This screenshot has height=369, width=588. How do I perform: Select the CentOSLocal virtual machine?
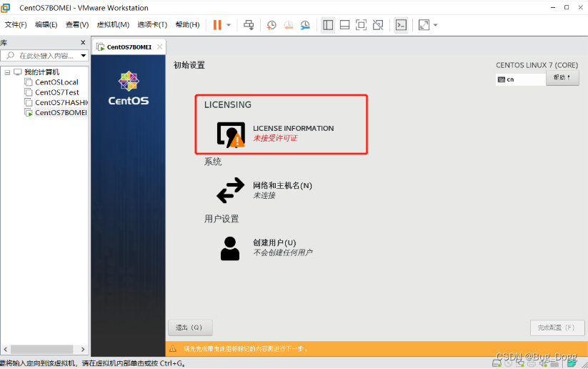[56, 82]
